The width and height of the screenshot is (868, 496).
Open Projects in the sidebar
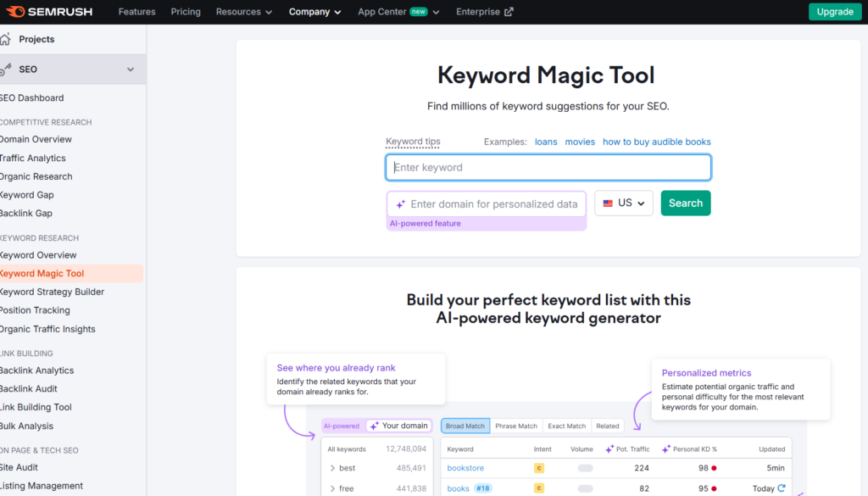tap(36, 39)
